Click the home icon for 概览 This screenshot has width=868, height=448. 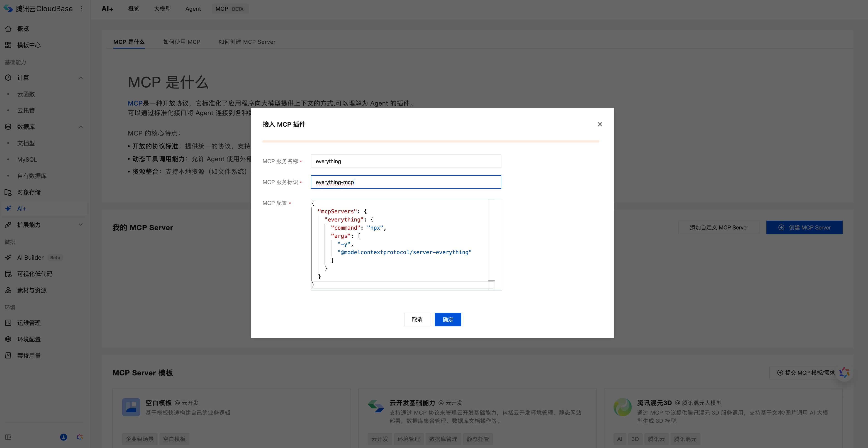click(x=8, y=29)
